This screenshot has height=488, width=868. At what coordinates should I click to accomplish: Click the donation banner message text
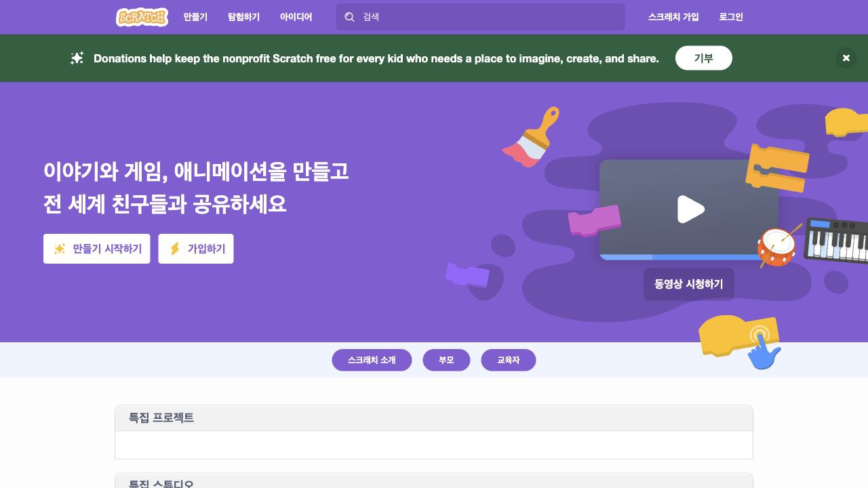click(x=376, y=58)
